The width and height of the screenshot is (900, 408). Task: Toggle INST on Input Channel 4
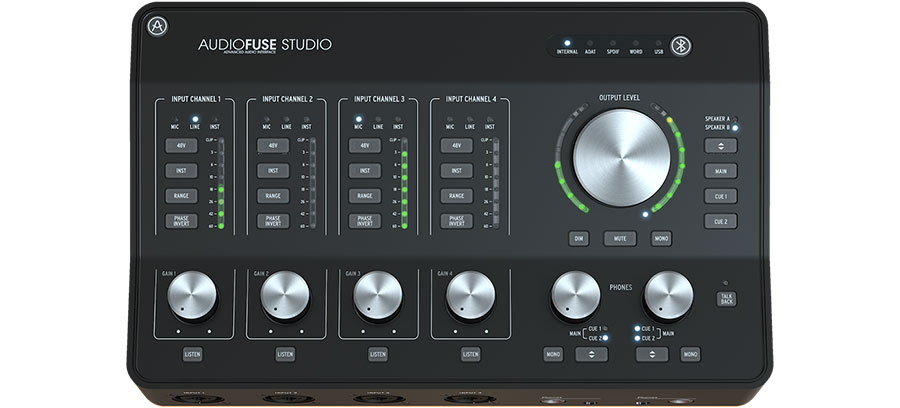(x=456, y=170)
